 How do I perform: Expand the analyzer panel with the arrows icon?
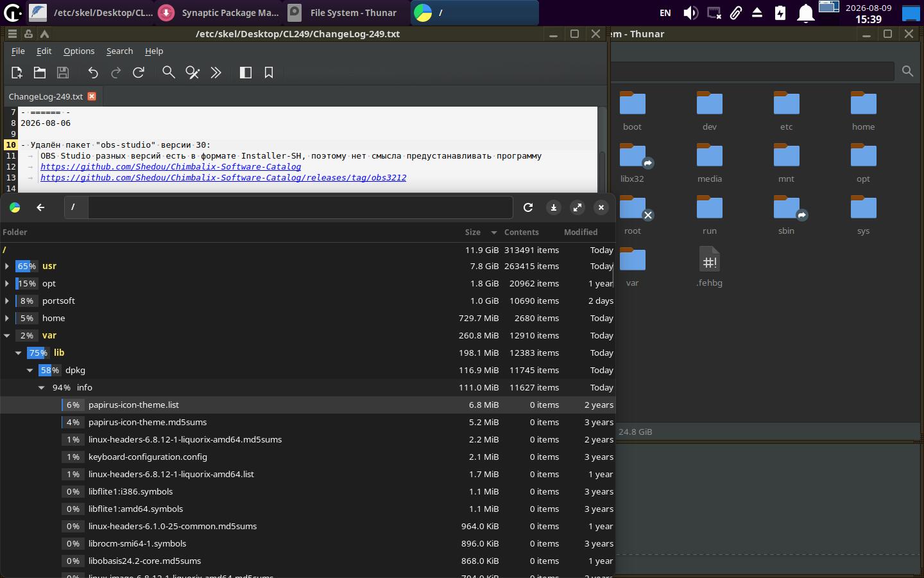pyautogui.click(x=577, y=207)
